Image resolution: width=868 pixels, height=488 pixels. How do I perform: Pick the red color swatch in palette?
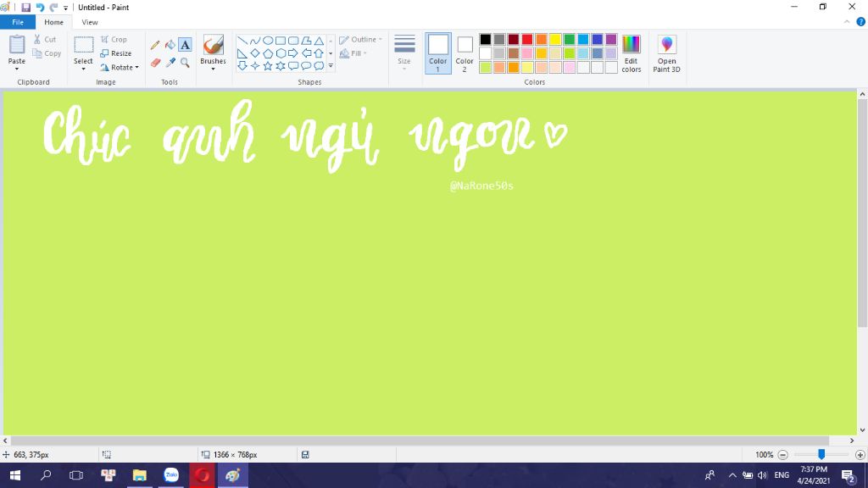point(527,39)
